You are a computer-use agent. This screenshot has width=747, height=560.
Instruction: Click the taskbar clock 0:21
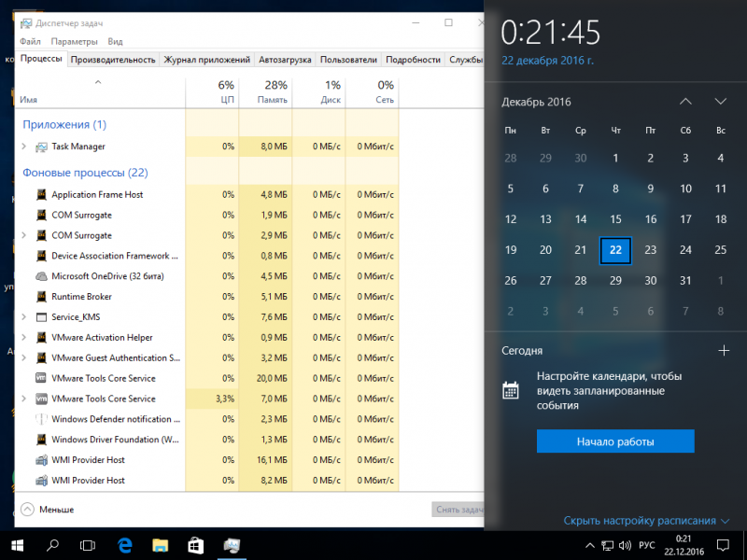tap(684, 545)
